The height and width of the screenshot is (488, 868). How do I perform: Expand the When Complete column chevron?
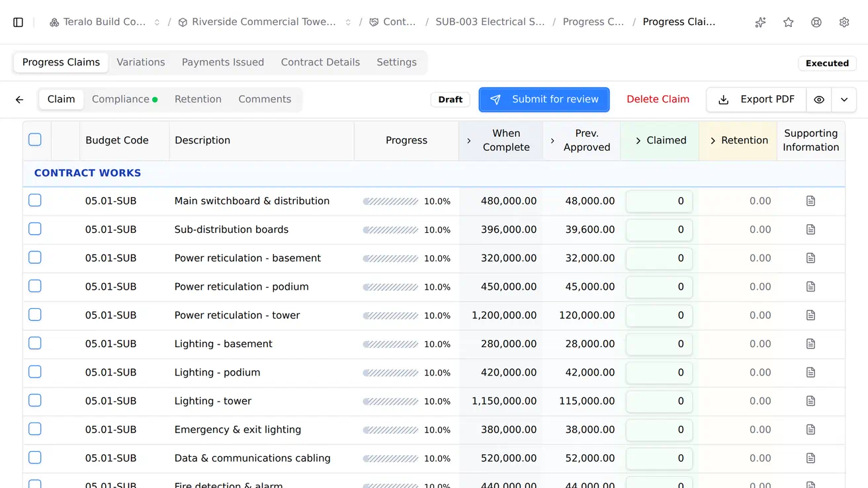(x=469, y=141)
